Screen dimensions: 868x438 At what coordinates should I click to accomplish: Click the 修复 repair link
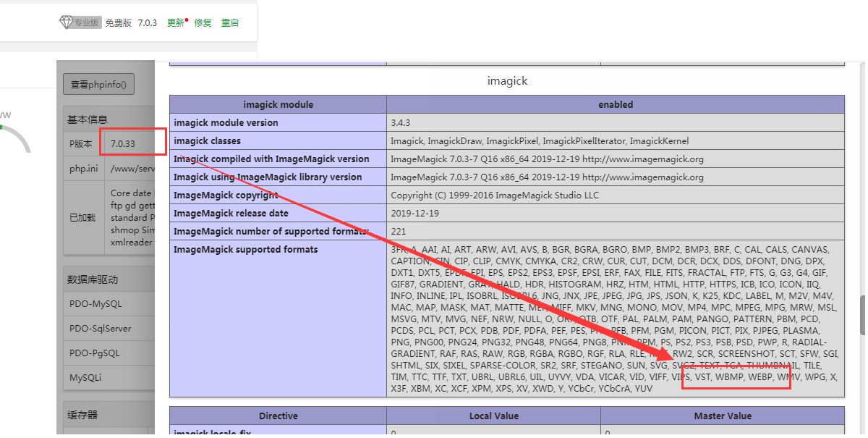(203, 22)
